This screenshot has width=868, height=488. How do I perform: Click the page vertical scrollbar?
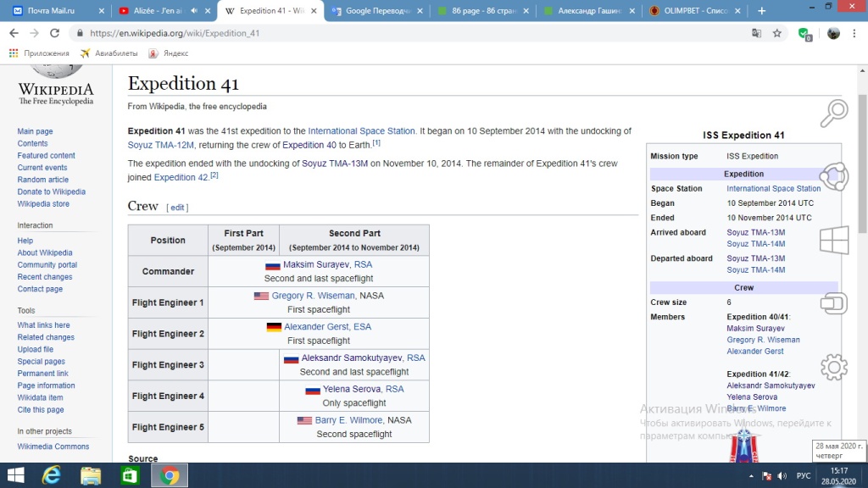point(862,164)
